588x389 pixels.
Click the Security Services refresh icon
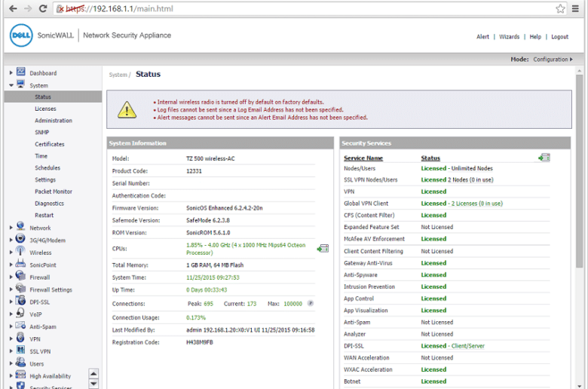(544, 158)
